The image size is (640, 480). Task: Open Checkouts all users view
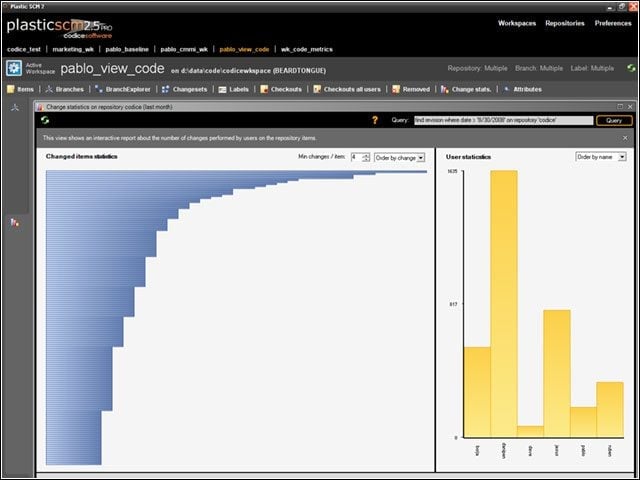pos(347,89)
